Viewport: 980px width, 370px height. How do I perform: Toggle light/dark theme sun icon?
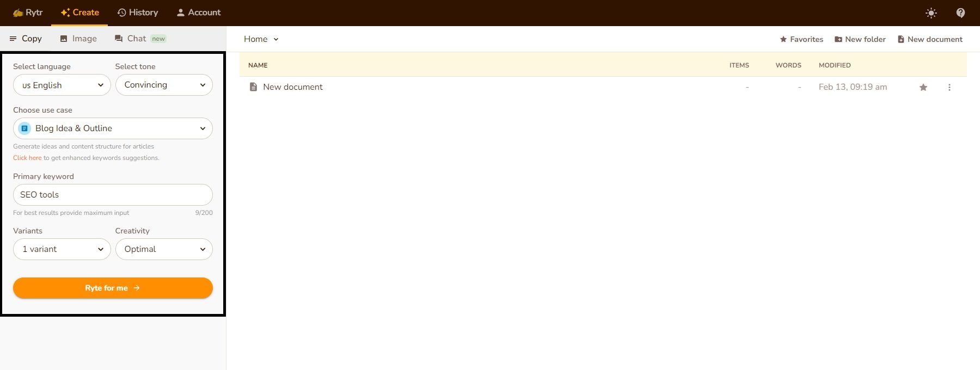pyautogui.click(x=931, y=13)
